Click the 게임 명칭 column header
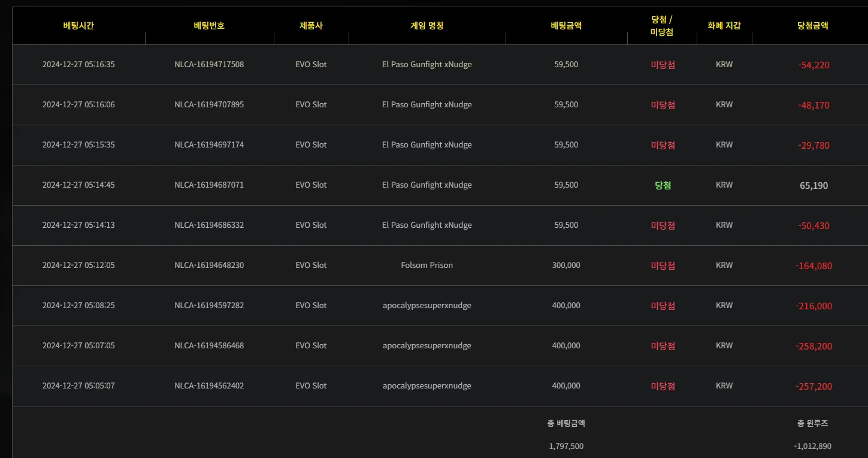Screen dimensions: 868x458 [427, 26]
